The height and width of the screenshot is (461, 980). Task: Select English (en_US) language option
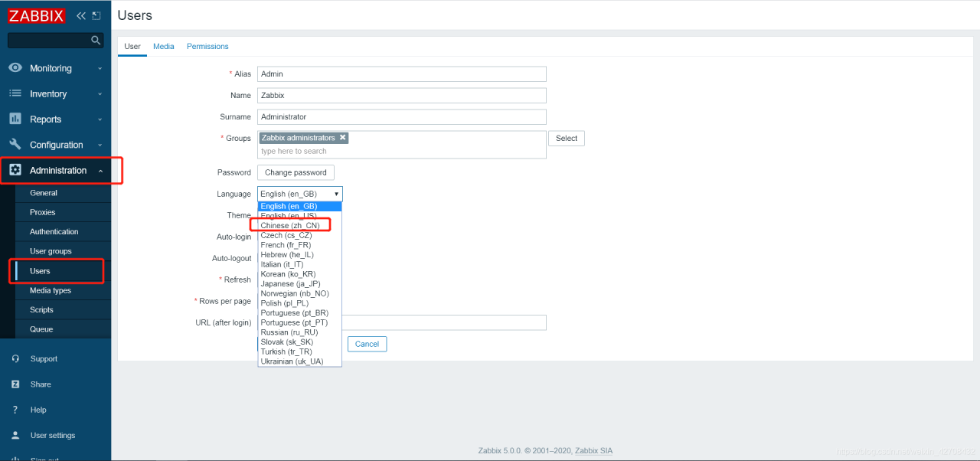tap(299, 216)
